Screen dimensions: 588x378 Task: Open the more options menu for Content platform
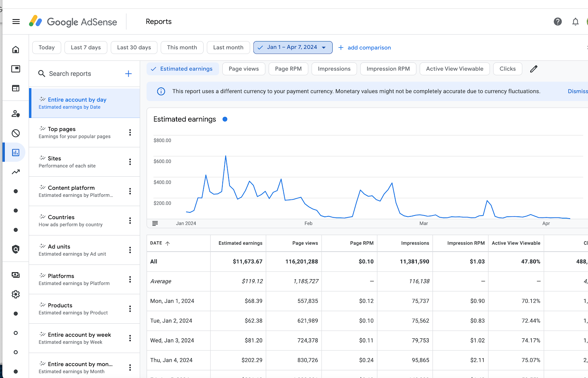130,191
